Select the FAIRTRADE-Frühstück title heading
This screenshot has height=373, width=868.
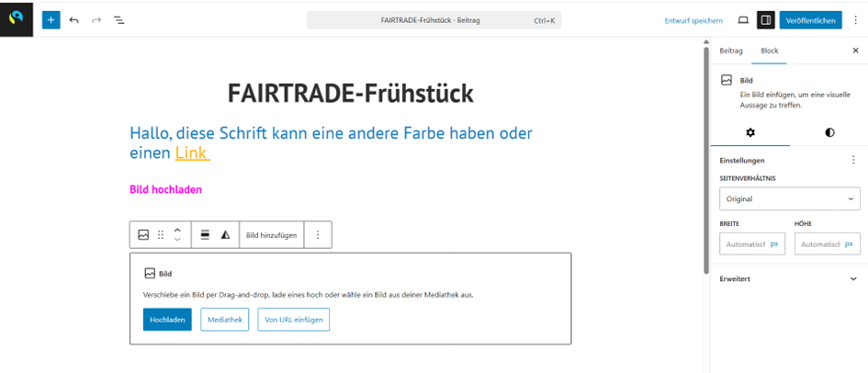pos(350,93)
